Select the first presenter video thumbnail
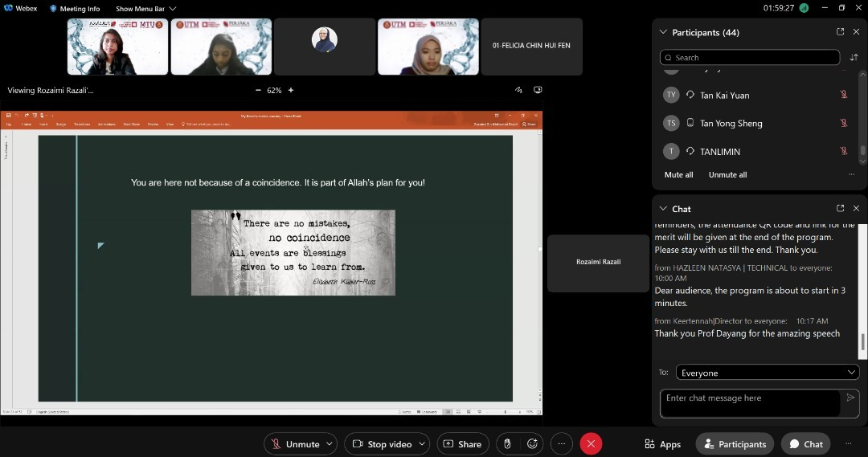The width and height of the screenshot is (868, 457). coord(117,47)
